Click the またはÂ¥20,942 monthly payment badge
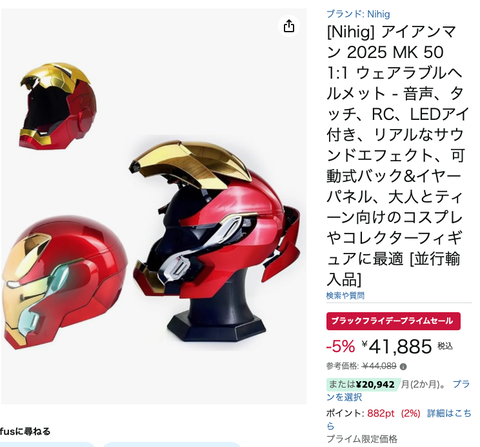Viewport: 480px width, 447px height. (x=363, y=384)
